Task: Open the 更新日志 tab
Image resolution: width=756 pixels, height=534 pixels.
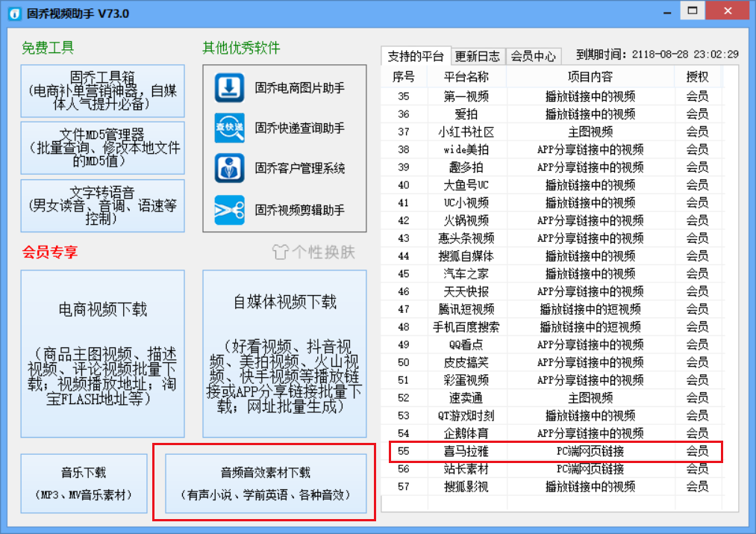Action: (478, 57)
